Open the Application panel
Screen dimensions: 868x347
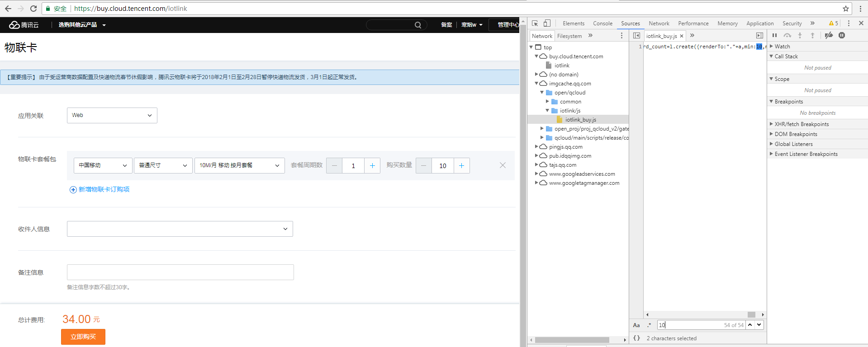(760, 23)
